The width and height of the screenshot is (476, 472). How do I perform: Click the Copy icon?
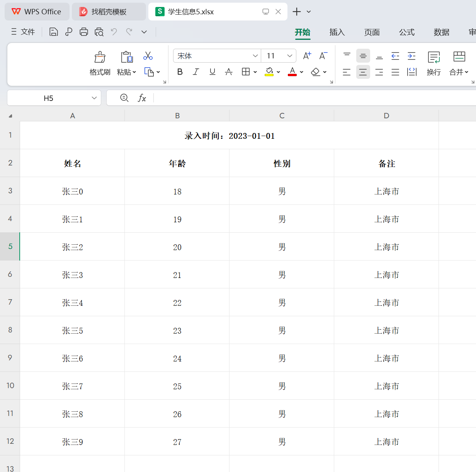[x=149, y=72]
